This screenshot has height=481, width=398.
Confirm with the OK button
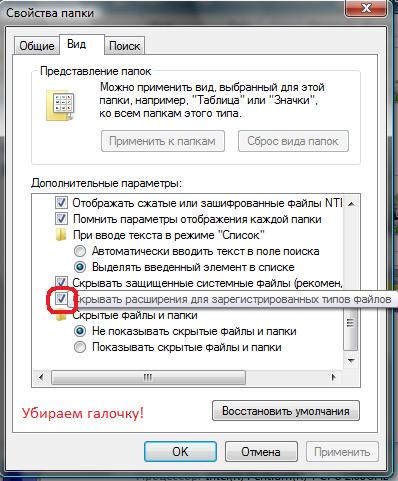tap(180, 452)
